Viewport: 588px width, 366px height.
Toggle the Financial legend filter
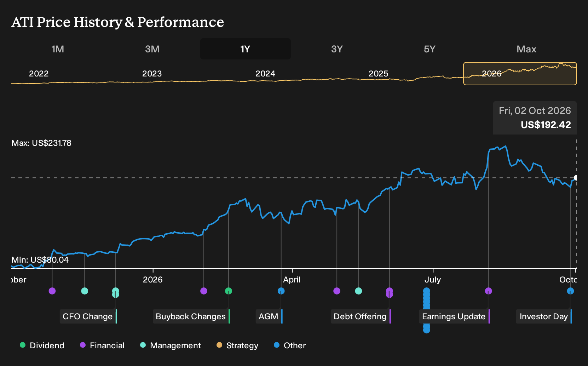click(x=102, y=345)
